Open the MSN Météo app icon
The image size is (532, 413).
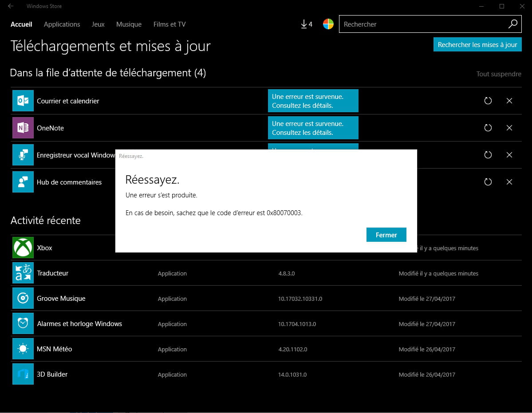tap(23, 349)
